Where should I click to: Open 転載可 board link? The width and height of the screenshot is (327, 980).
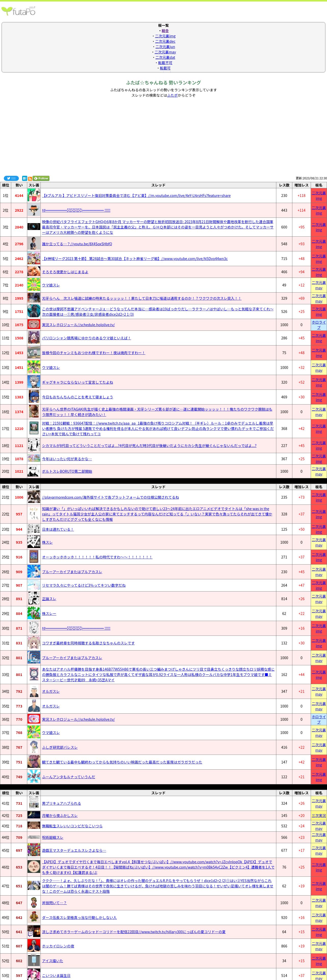pos(165,68)
